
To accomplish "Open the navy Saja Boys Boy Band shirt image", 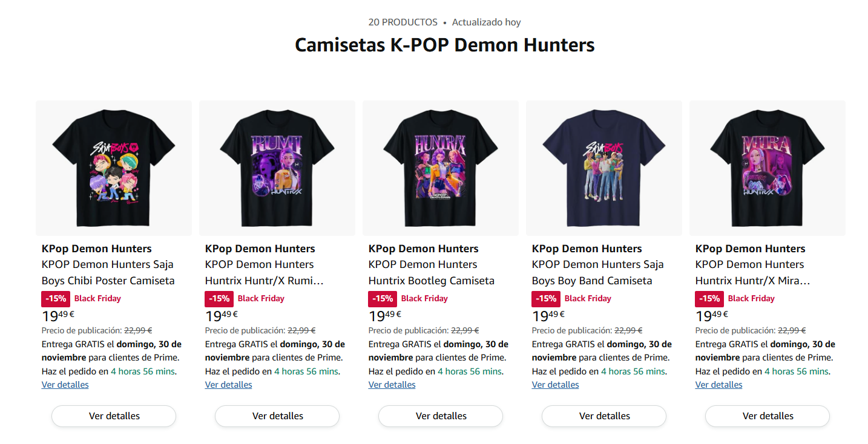I will click(x=604, y=168).
